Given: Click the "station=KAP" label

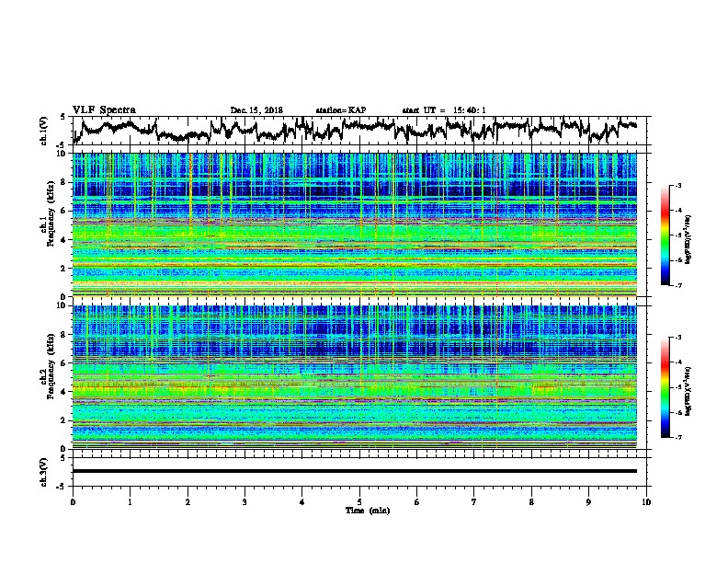Looking at the screenshot, I should point(341,110).
